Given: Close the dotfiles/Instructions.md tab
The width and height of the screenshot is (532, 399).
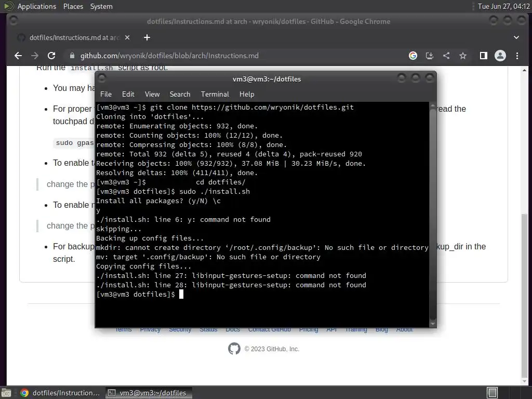Looking at the screenshot, I should 127,37.
